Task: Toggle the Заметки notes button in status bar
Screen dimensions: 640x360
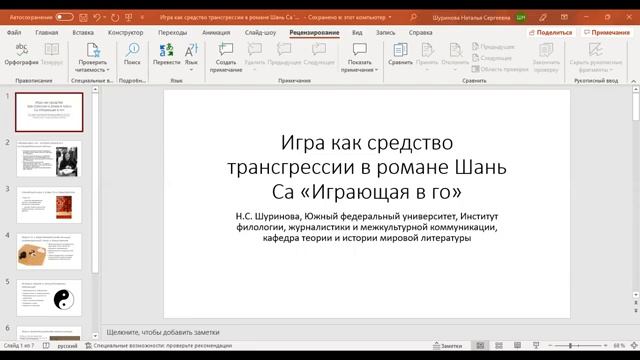Action: click(448, 346)
